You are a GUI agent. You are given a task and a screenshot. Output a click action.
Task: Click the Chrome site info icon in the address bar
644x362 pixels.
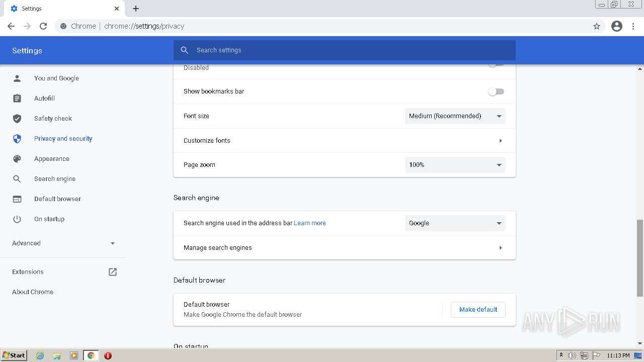63,26
